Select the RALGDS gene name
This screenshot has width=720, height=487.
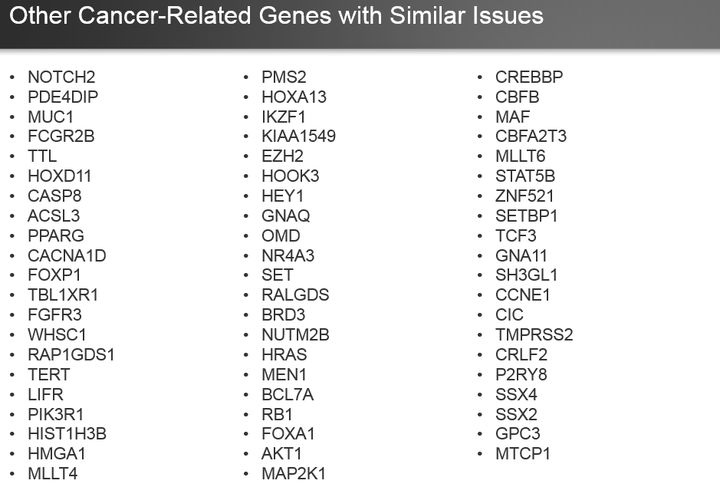(295, 295)
